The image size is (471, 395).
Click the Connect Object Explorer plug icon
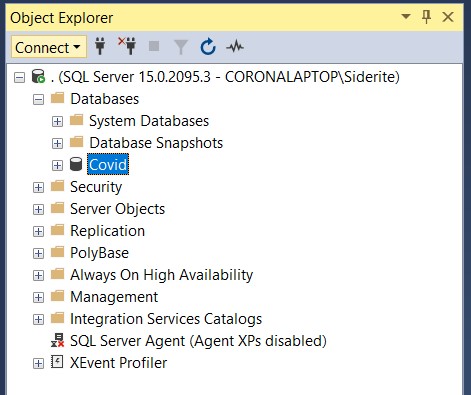tap(100, 46)
